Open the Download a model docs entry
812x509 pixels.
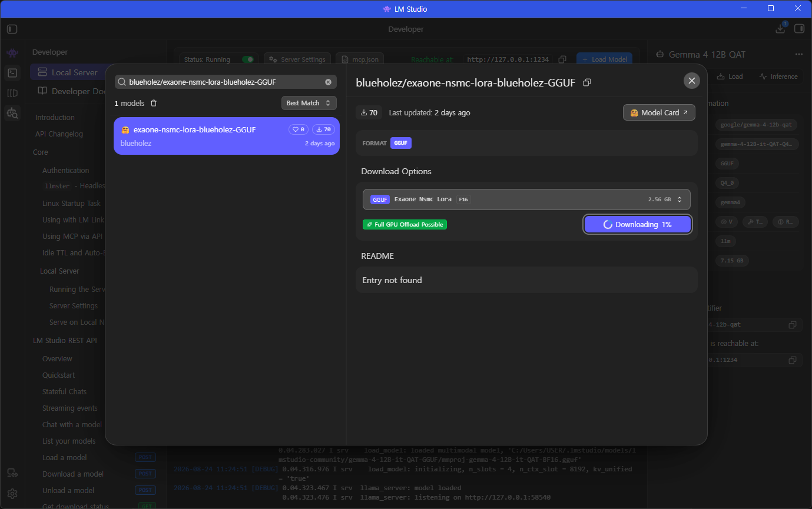pyautogui.click(x=73, y=474)
